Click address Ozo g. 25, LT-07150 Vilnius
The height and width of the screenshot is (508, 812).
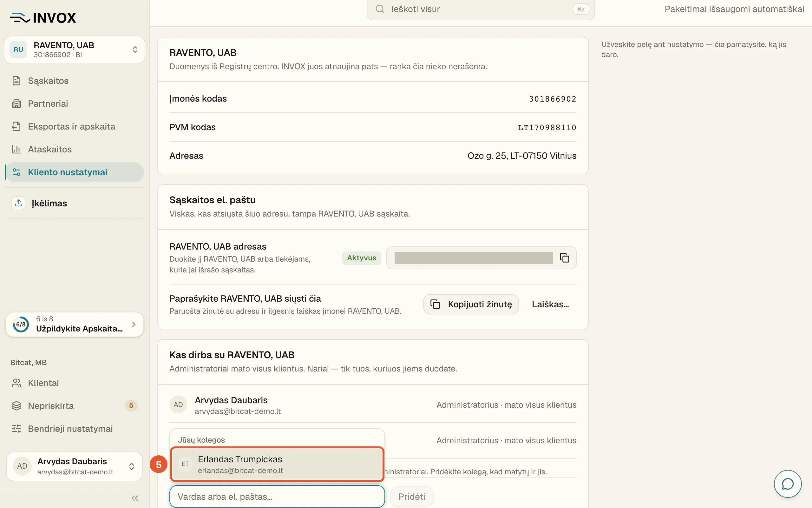522,156
